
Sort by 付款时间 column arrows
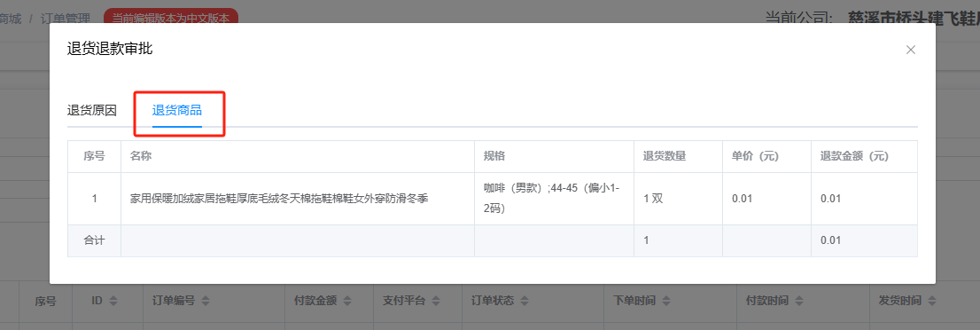[799, 302]
